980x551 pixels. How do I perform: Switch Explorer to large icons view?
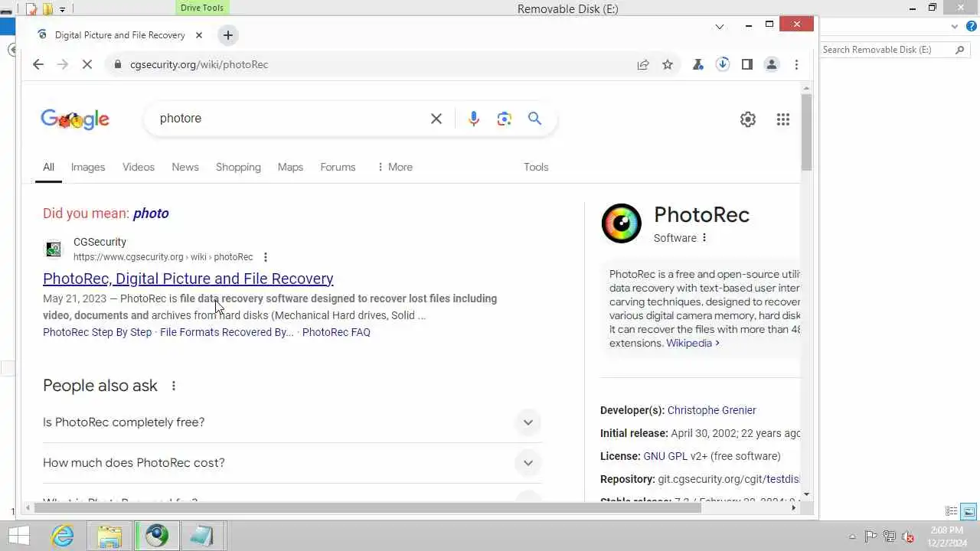tap(969, 512)
